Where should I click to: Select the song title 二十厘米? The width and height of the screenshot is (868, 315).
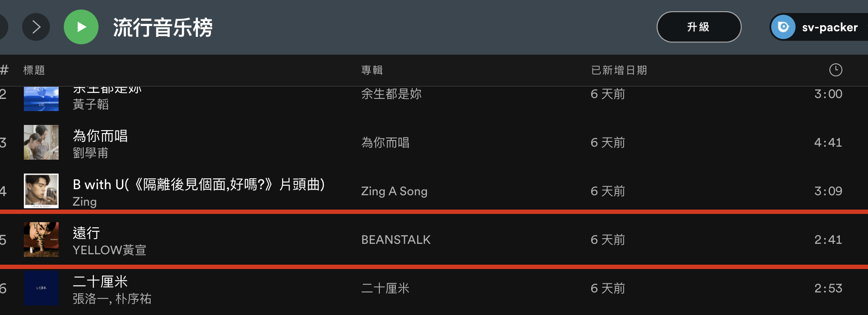[x=100, y=282]
